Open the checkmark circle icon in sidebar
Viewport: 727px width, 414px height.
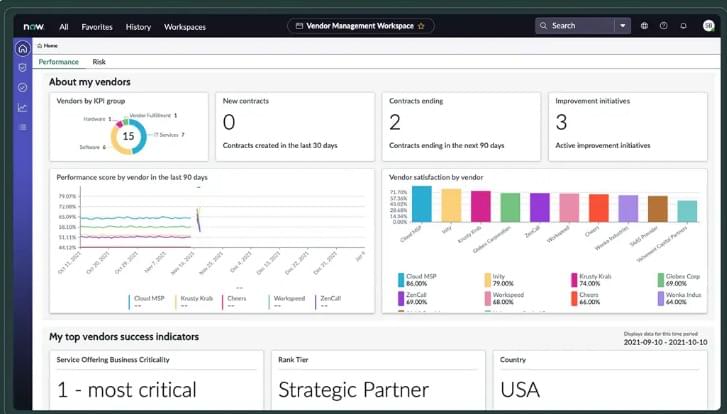pyautogui.click(x=22, y=87)
